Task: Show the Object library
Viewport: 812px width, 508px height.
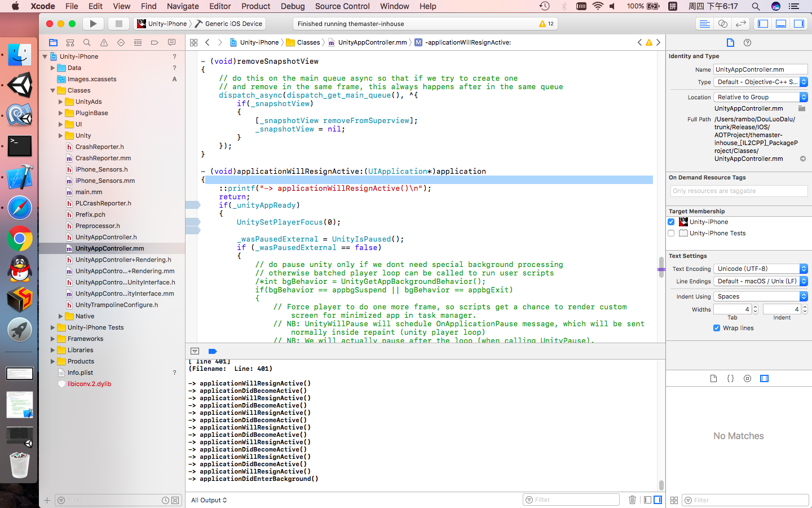Action: click(747, 379)
